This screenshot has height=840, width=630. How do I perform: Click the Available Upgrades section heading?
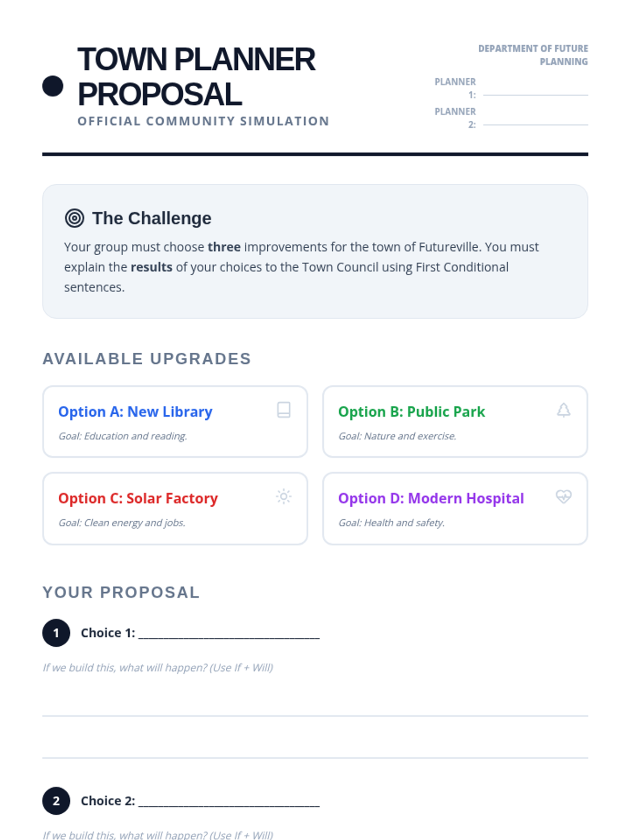[x=147, y=359]
